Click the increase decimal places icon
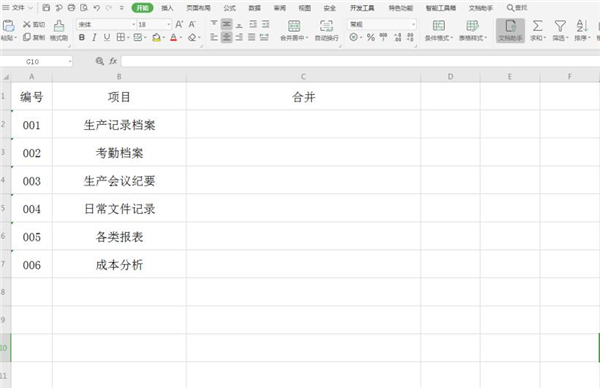The height and width of the screenshot is (388, 600). click(x=398, y=37)
